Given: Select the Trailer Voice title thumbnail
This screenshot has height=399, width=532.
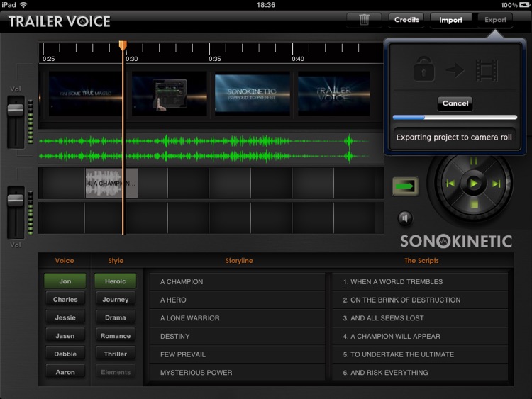Looking at the screenshot, I should point(334,94).
